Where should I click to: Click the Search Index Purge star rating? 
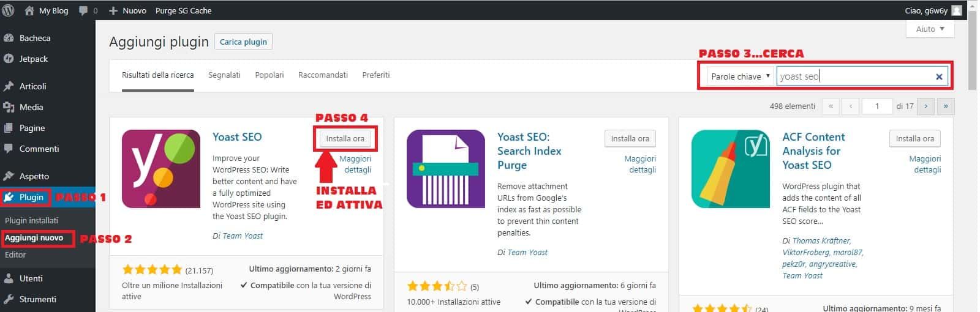[x=437, y=286]
